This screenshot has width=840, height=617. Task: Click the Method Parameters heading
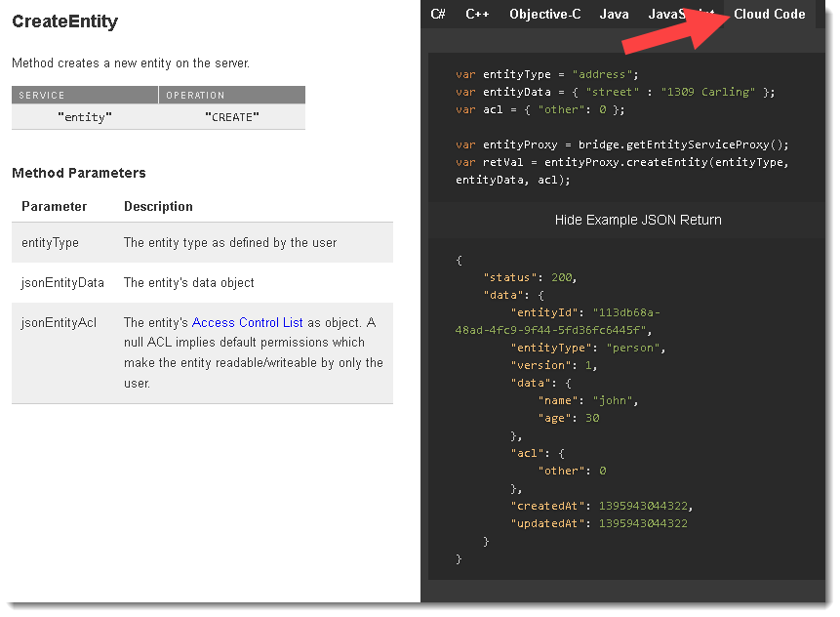coord(79,173)
